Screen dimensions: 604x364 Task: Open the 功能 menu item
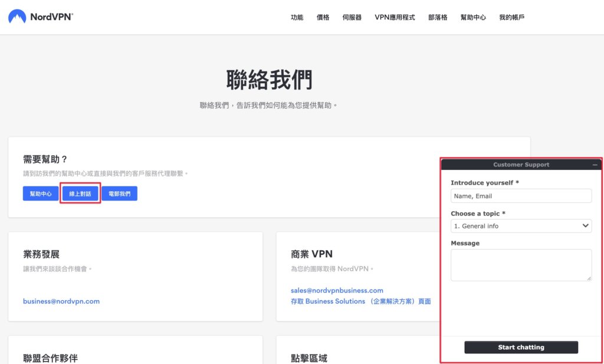pyautogui.click(x=297, y=17)
